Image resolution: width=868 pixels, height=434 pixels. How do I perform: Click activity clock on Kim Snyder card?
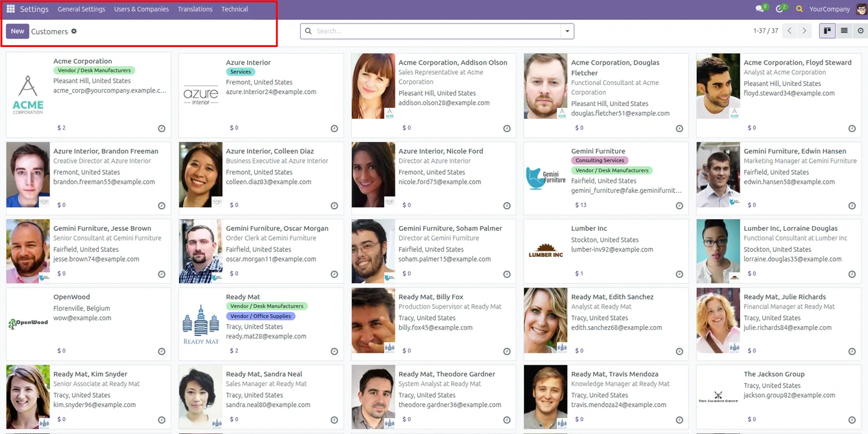162,420
